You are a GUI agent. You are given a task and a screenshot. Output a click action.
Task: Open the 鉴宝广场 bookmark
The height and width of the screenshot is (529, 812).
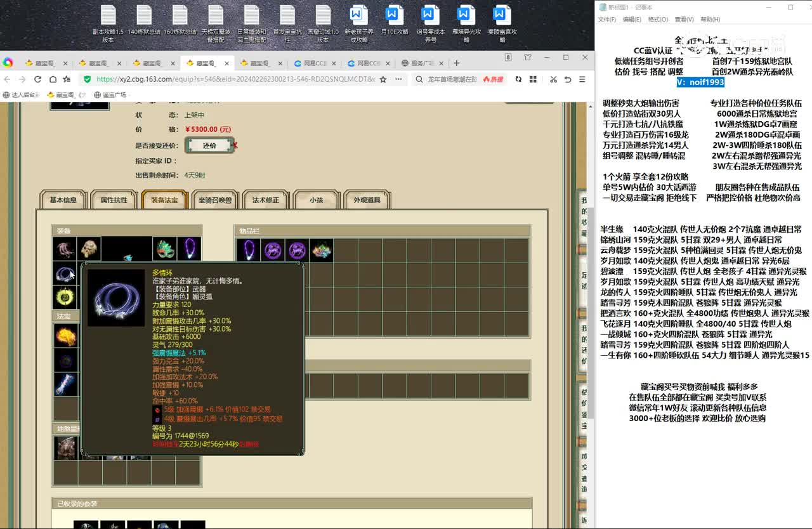click(x=110, y=95)
